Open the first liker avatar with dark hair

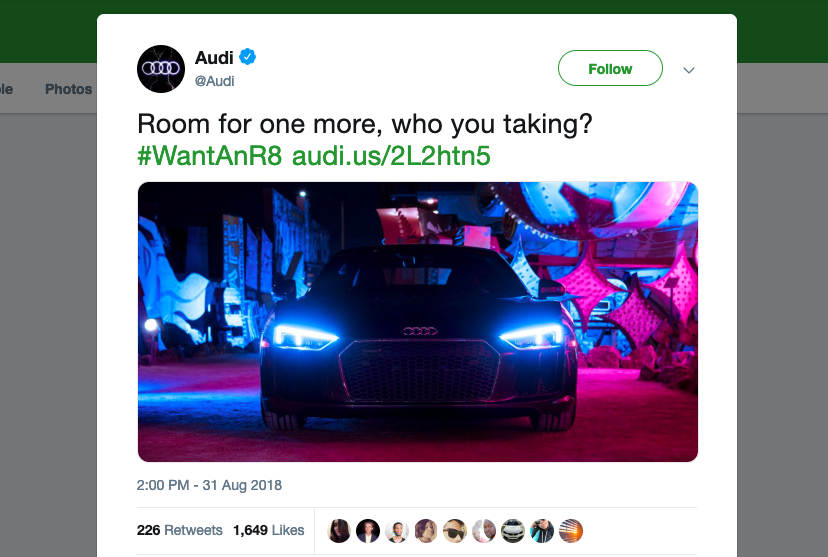[339, 531]
